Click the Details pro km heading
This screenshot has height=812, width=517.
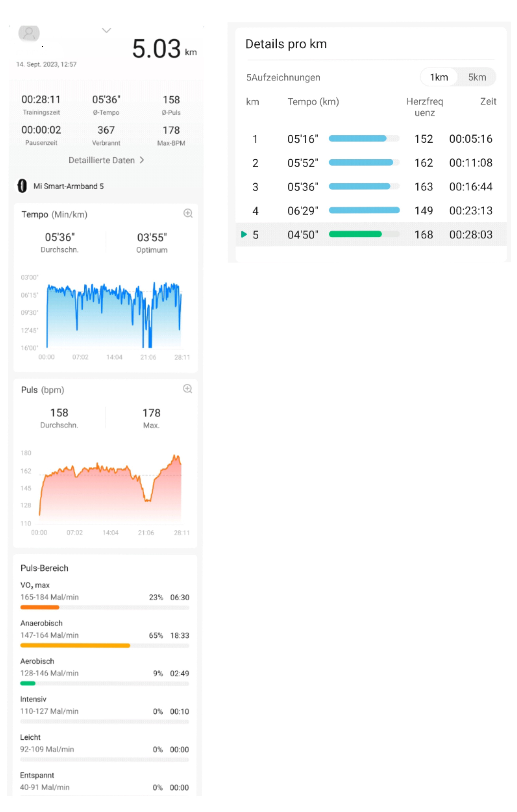(286, 44)
